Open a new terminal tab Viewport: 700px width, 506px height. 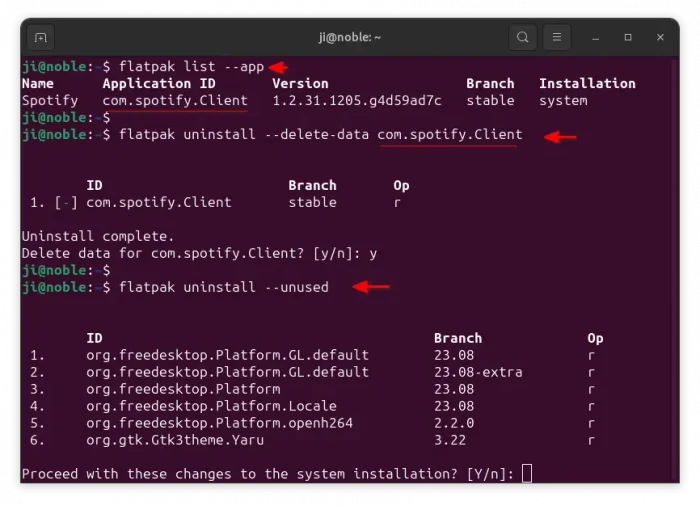pos(40,37)
